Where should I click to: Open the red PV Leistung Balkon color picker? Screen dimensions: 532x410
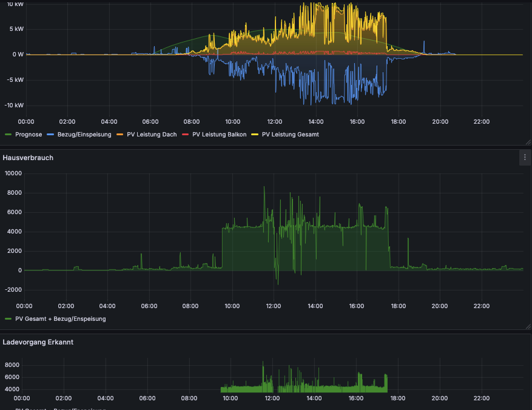pos(186,135)
